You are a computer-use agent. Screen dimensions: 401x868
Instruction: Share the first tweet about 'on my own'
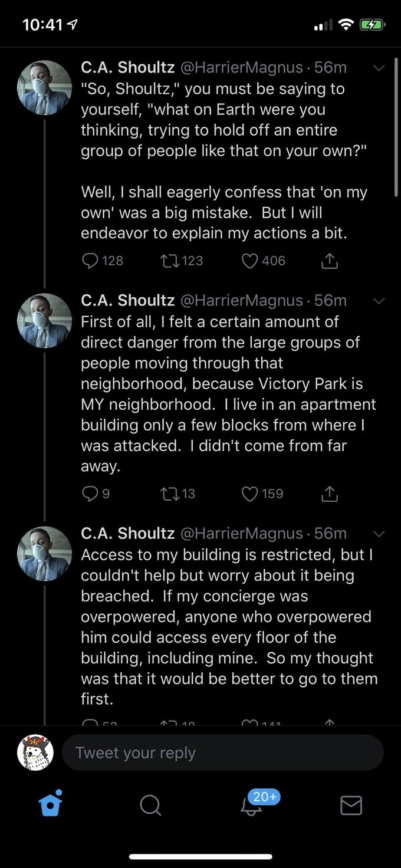tap(330, 260)
